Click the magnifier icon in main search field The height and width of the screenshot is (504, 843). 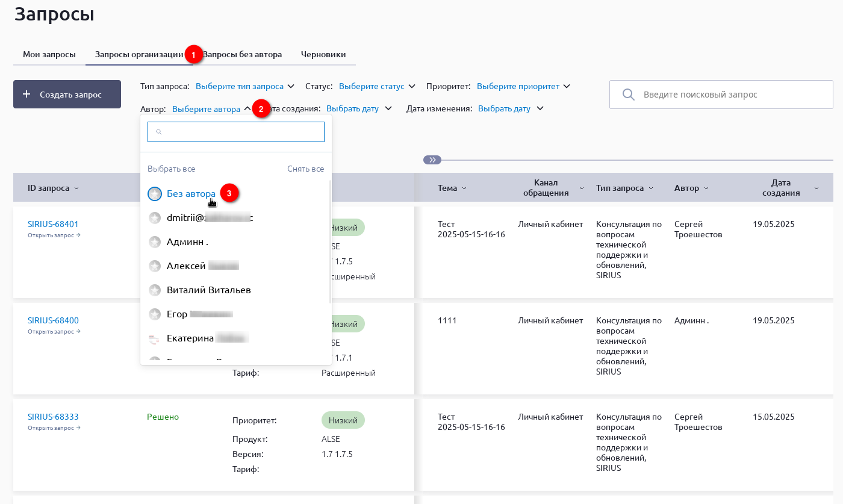(x=628, y=95)
